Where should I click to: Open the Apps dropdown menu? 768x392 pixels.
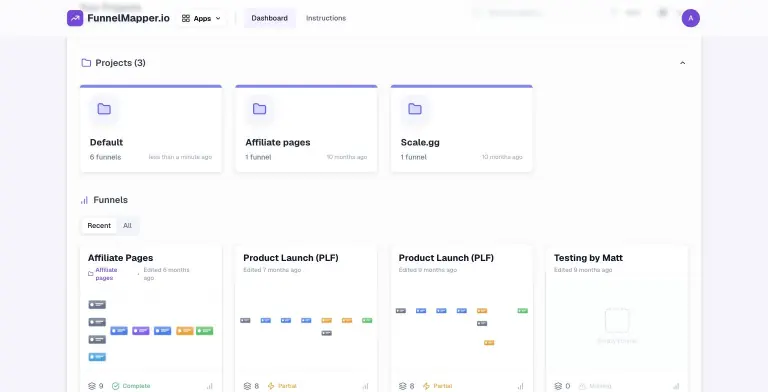pyautogui.click(x=201, y=18)
